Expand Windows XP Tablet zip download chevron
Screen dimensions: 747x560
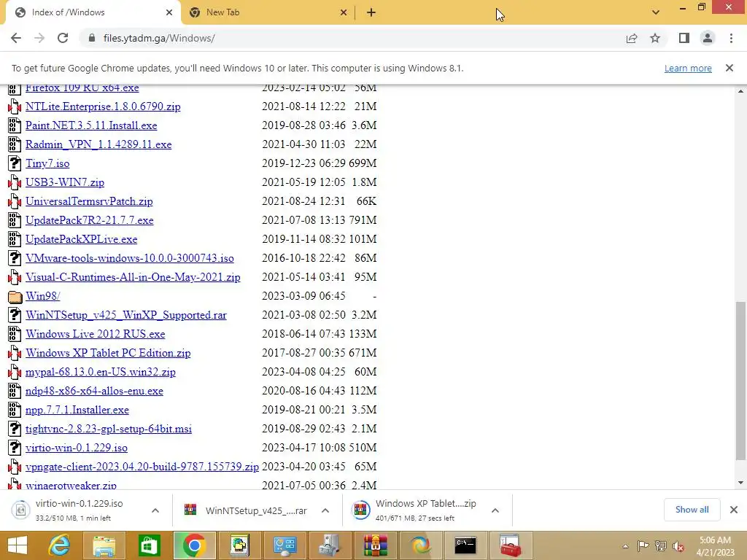(x=495, y=510)
